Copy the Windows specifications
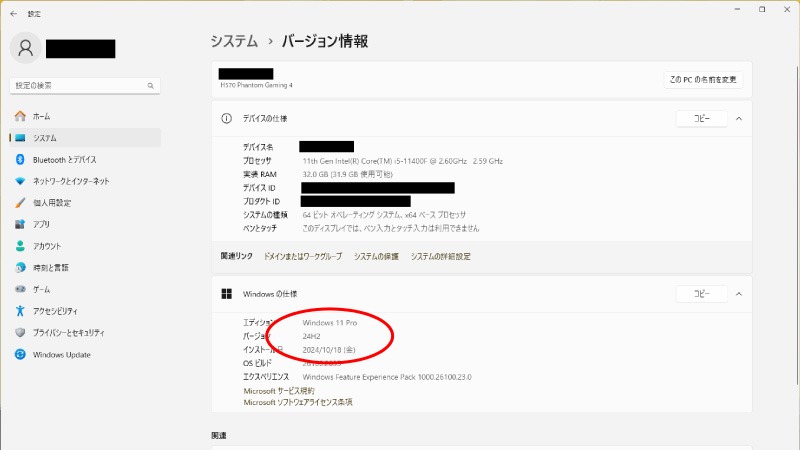 coord(701,294)
